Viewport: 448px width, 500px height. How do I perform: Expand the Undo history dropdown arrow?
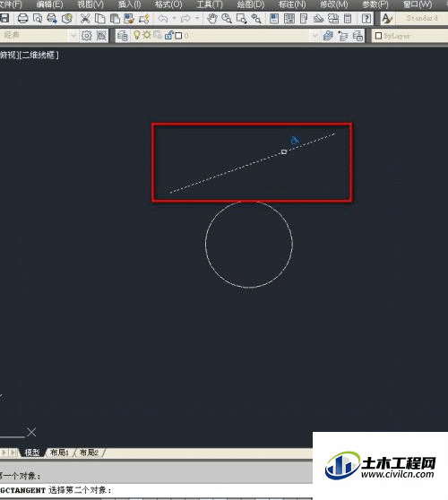click(174, 18)
